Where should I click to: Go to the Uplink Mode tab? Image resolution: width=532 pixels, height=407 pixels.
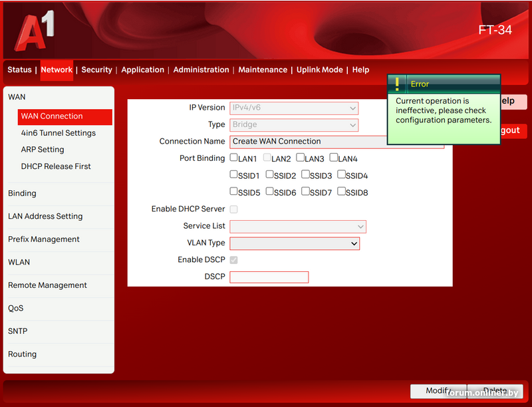point(319,70)
